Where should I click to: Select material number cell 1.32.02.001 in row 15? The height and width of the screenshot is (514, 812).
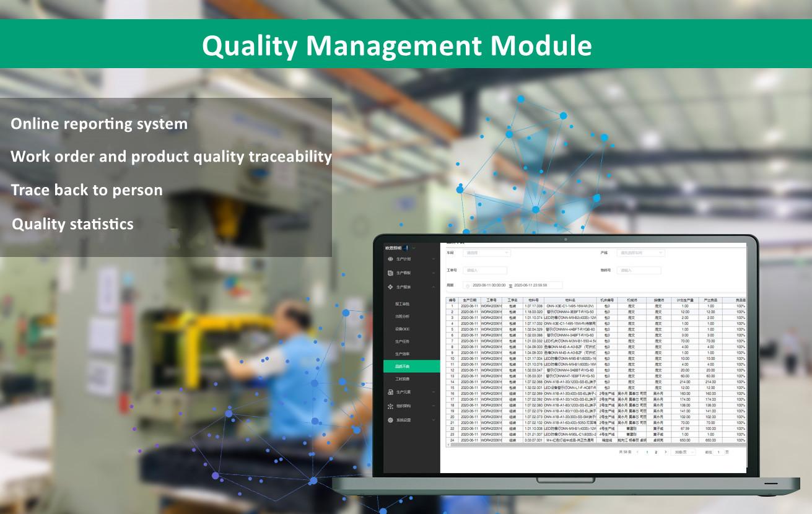pos(533,388)
